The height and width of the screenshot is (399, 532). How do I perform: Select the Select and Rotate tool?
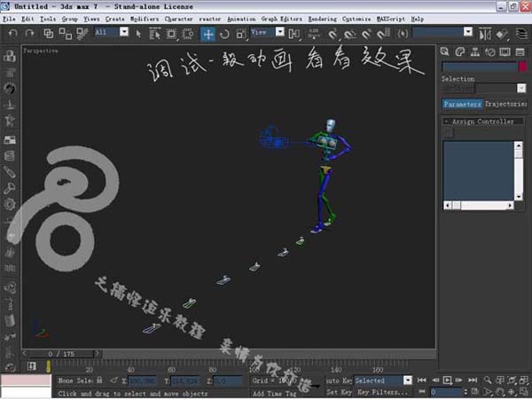[x=224, y=34]
